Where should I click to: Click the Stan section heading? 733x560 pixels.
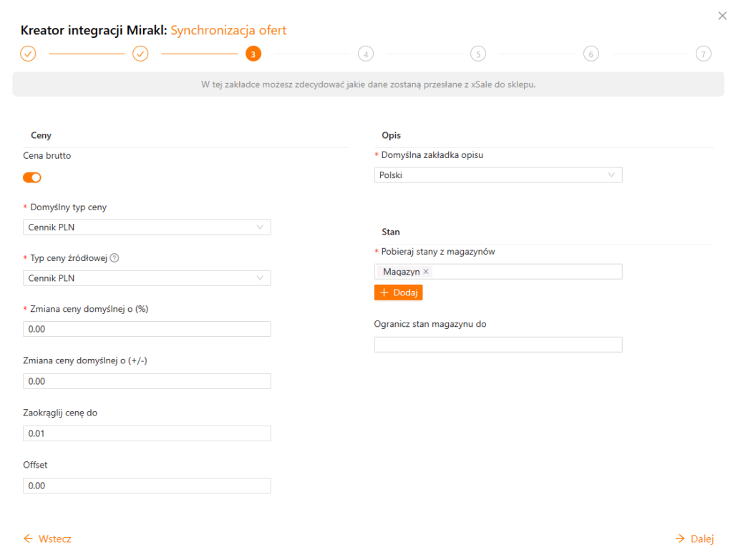click(391, 232)
